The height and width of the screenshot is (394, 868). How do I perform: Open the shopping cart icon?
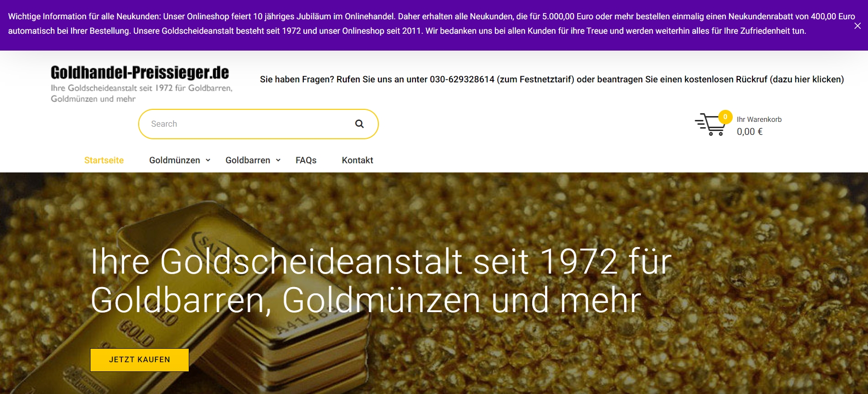[709, 125]
